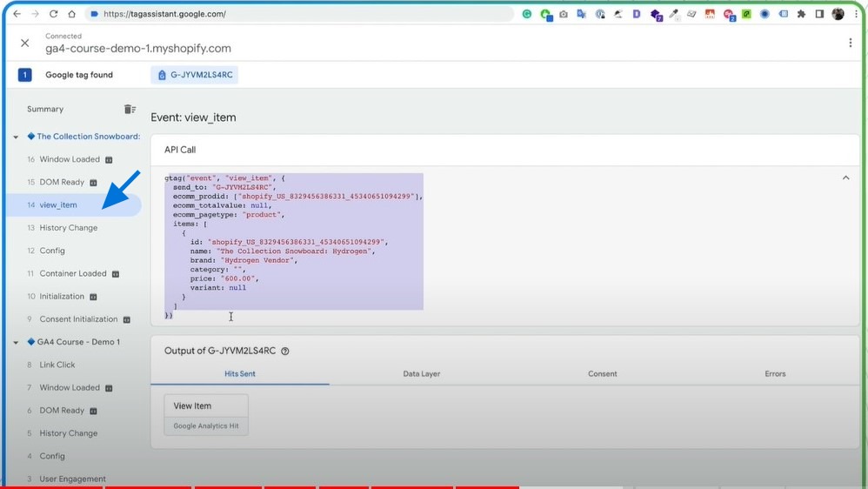Click the Google tag count badge
Screen dimensions: 868x489
pyautogui.click(x=24, y=75)
